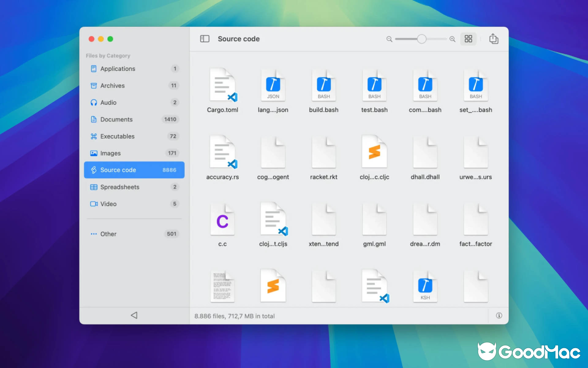Select the Images category icon
The height and width of the screenshot is (368, 588).
coord(94,153)
